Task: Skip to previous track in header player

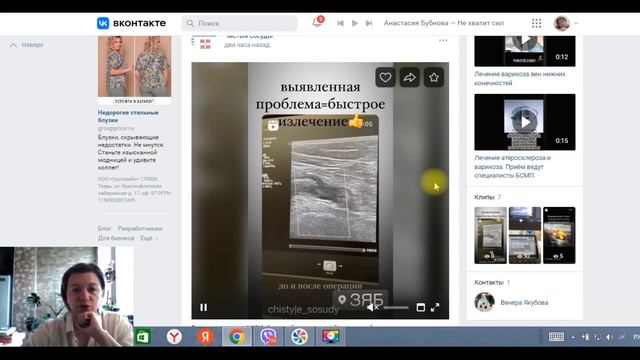Action: point(340,23)
